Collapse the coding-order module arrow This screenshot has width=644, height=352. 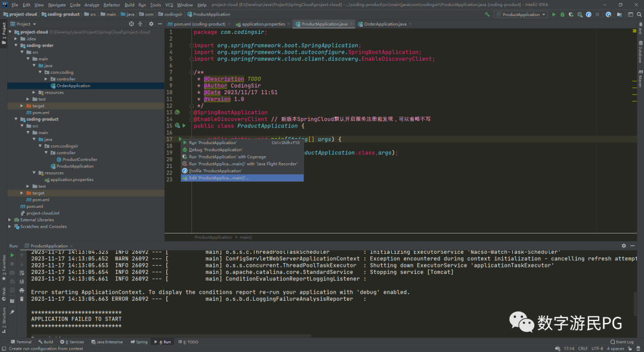16,45
